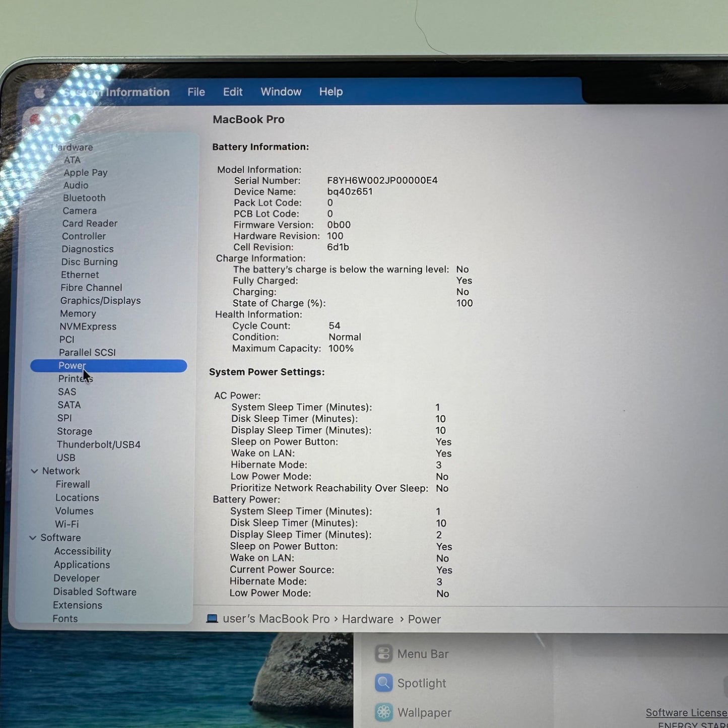
Task: Open the Window menu
Action: (281, 92)
